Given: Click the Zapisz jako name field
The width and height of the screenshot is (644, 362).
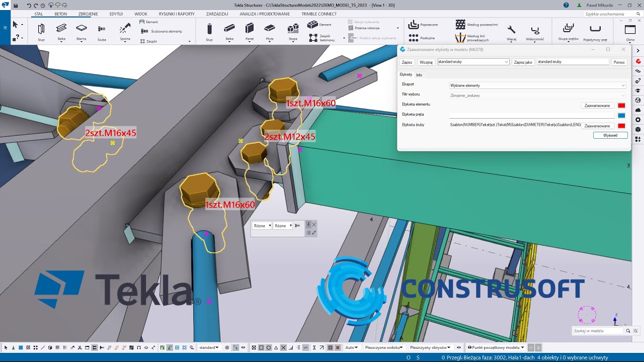Looking at the screenshot, I should (x=573, y=62).
